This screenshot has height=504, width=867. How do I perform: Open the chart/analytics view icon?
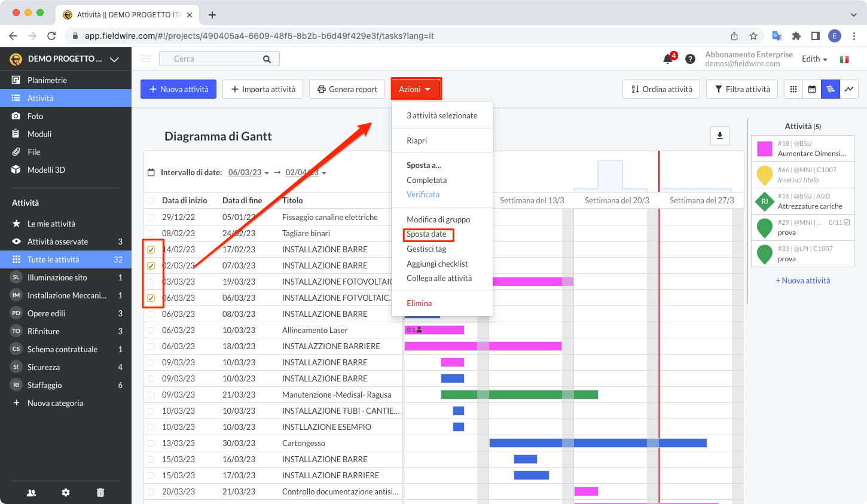pyautogui.click(x=849, y=89)
